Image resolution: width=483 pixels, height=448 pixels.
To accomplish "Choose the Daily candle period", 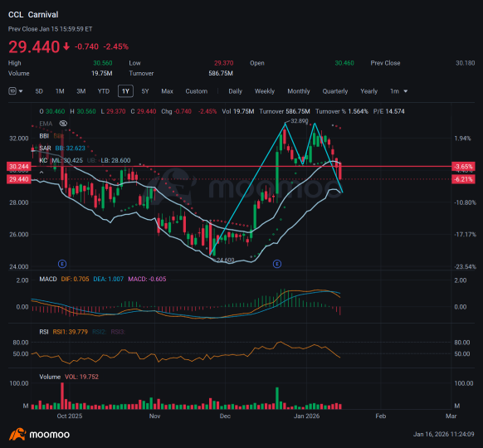I will coord(236,91).
